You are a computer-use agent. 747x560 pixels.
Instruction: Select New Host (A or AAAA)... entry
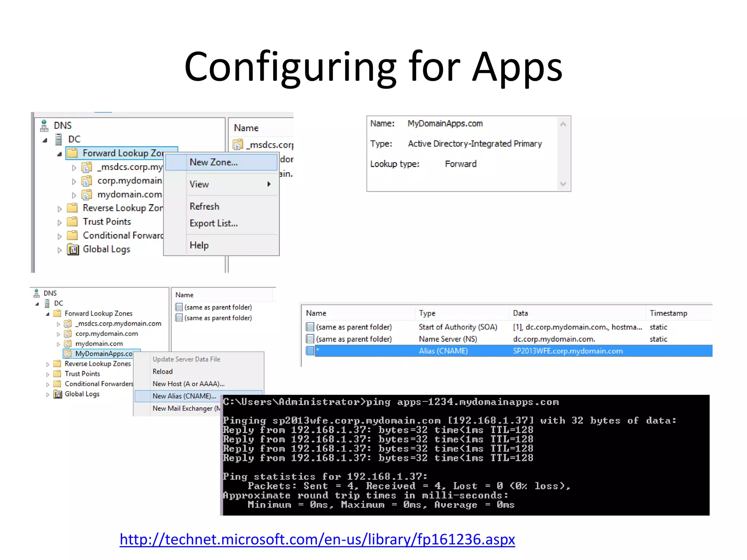(x=198, y=384)
